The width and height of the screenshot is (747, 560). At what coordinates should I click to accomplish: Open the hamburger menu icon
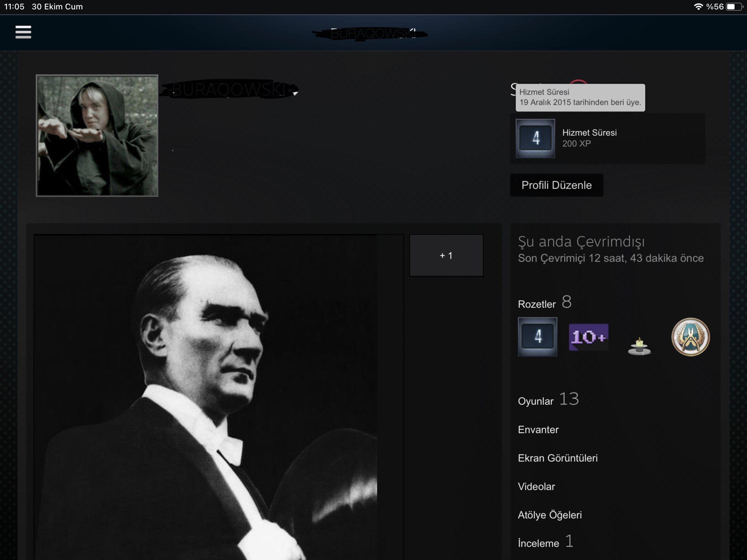[23, 32]
